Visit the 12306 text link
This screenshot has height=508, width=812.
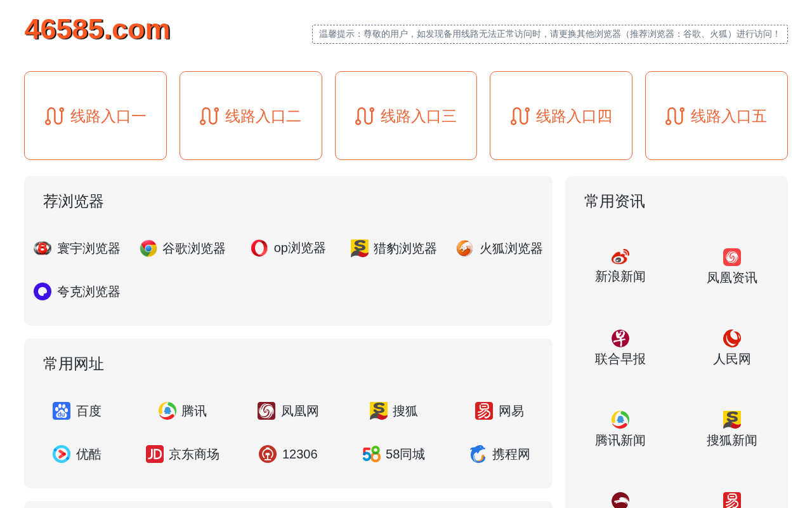coord(300,454)
